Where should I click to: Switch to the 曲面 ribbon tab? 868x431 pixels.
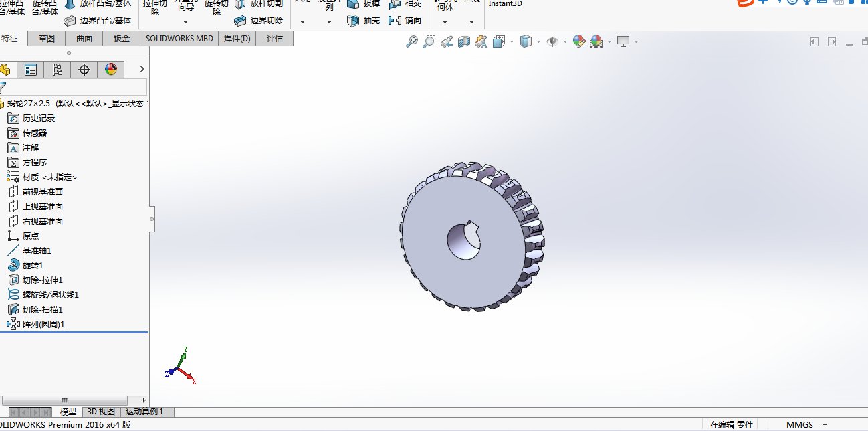coord(84,39)
